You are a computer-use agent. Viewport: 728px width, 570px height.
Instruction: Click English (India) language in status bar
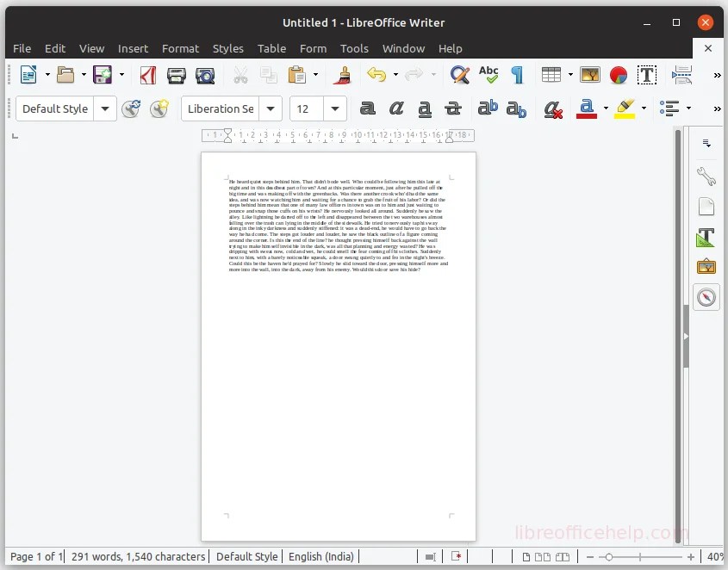click(x=320, y=556)
